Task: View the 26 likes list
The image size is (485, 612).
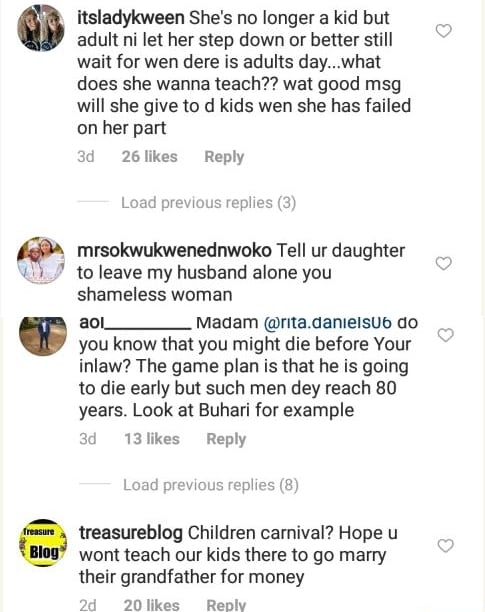Action: point(149,157)
